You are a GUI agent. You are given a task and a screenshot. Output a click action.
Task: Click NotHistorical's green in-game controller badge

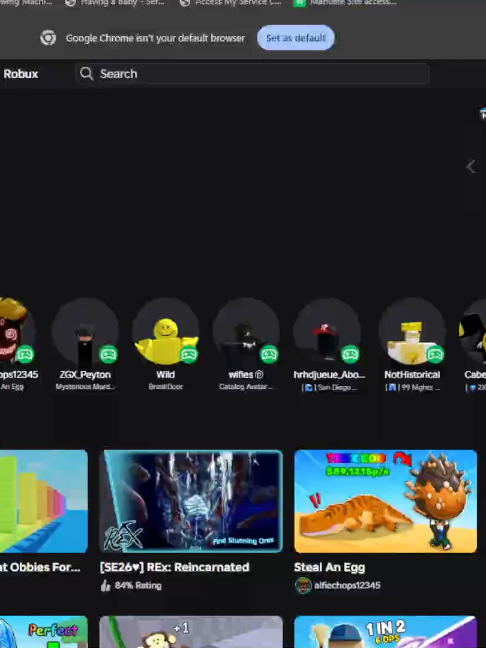coord(435,354)
